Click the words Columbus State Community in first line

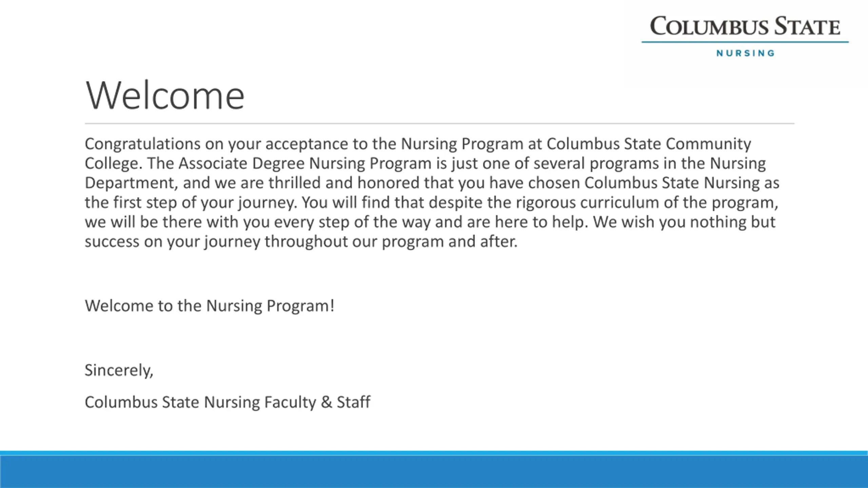(648, 144)
